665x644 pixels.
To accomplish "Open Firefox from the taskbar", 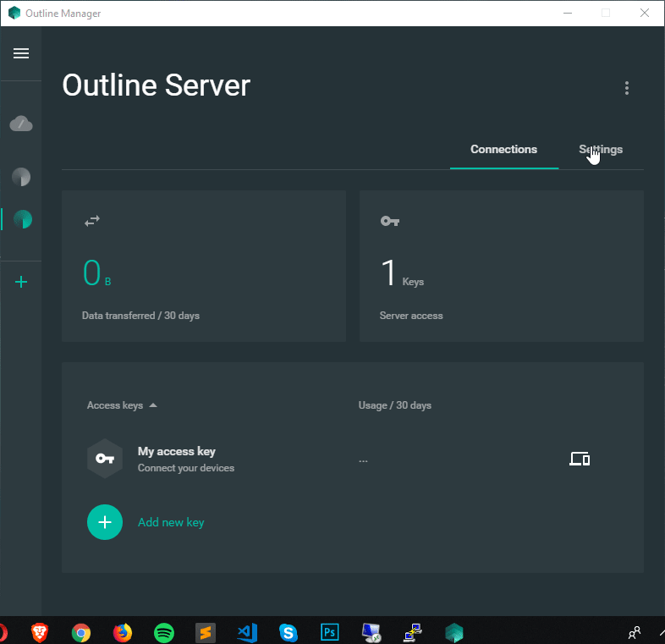I will click(x=123, y=633).
